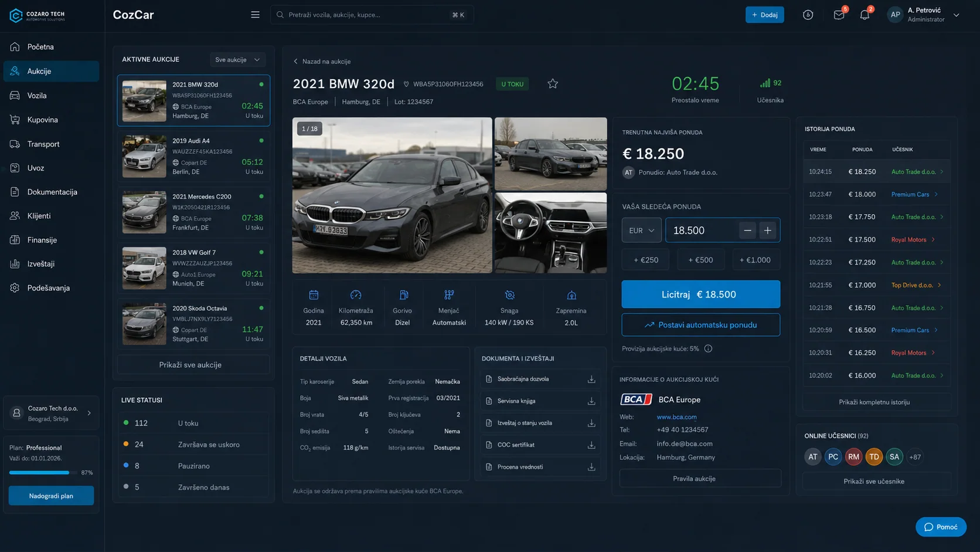Open the mail messages icon

pos(839,15)
